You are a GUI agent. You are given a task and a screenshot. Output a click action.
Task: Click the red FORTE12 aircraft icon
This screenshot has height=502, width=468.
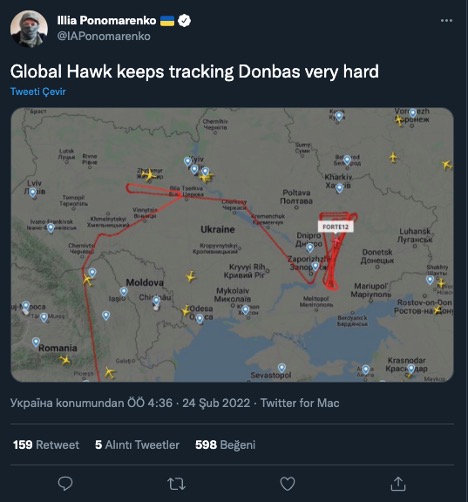pyautogui.click(x=337, y=240)
